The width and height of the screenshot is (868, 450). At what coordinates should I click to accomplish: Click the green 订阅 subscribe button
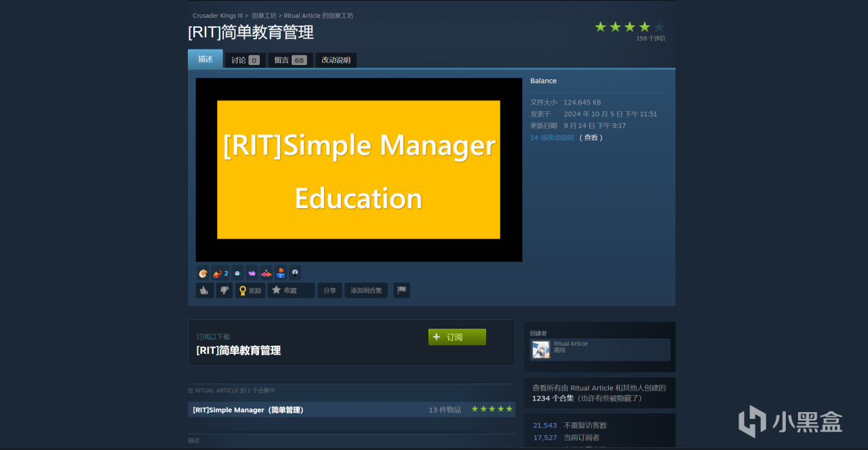click(457, 337)
